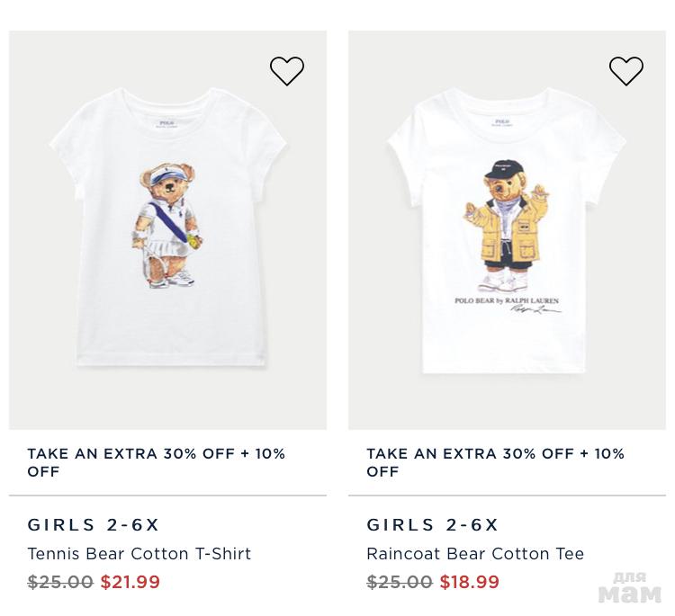Favorite the Raincoat Bear Tee with heart icon
The height and width of the screenshot is (616, 675).
point(626,71)
